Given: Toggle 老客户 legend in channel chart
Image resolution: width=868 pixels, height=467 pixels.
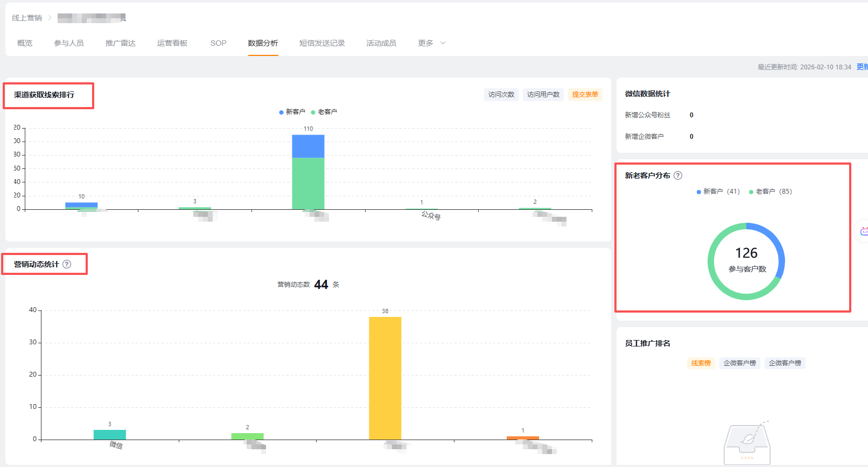Looking at the screenshot, I should tap(324, 112).
